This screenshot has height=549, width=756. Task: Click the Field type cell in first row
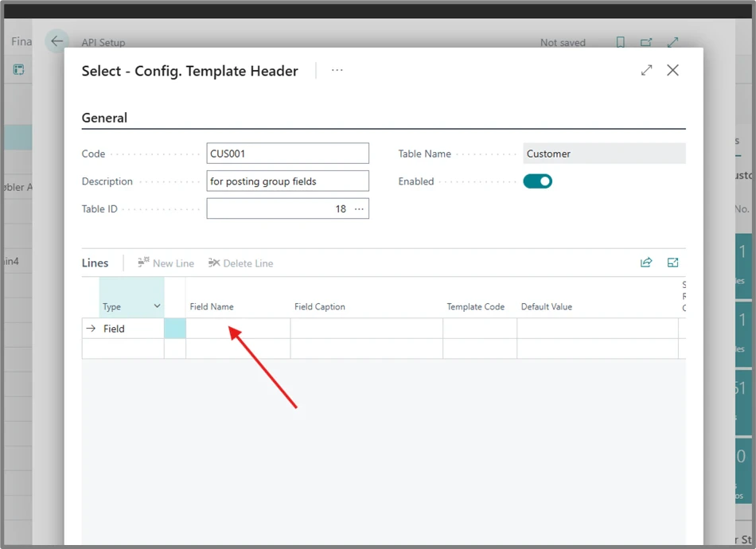(131, 329)
